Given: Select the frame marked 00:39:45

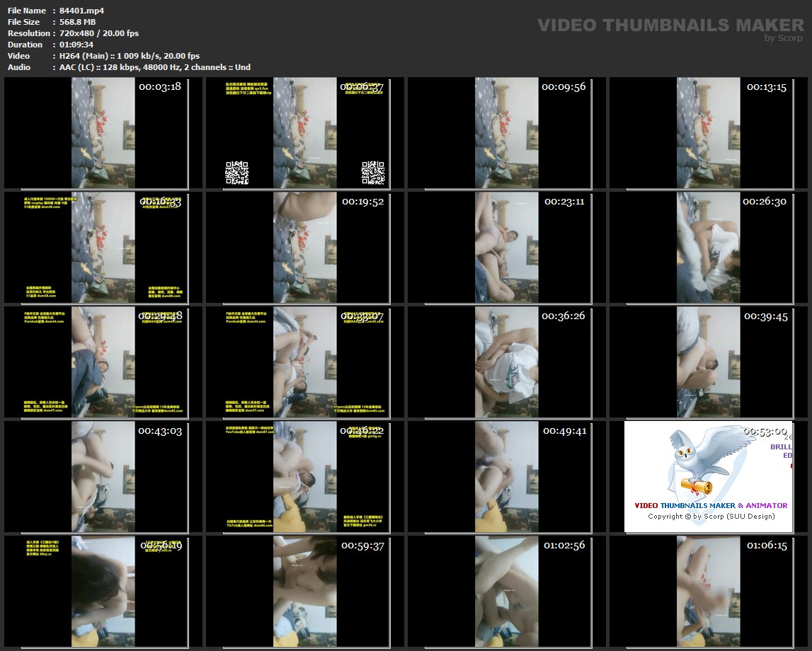Looking at the screenshot, I should click(708, 362).
